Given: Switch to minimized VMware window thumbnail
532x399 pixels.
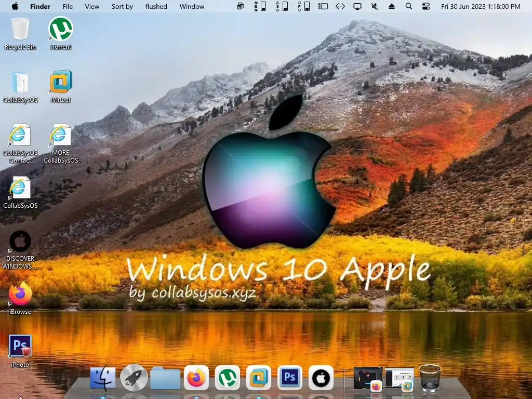Looking at the screenshot, I should [400, 379].
